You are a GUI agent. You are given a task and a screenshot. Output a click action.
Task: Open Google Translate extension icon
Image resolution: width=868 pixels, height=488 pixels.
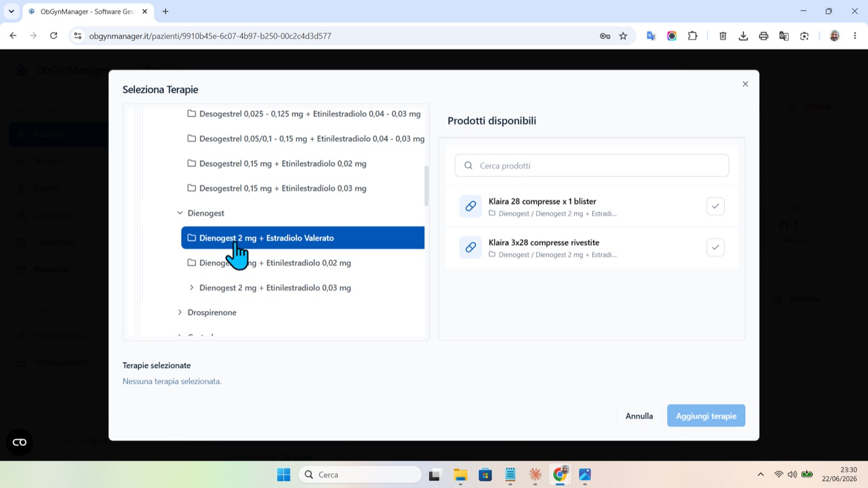point(651,36)
